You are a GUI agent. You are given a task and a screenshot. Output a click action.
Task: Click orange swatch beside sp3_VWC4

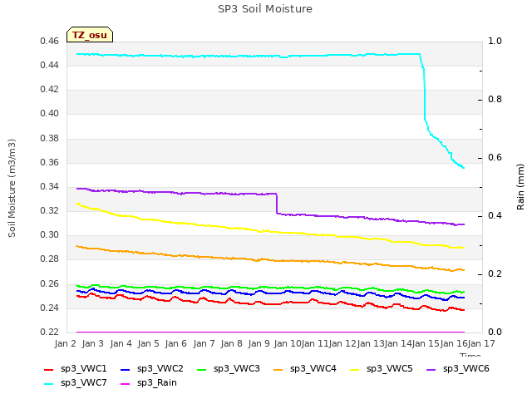tap(278, 370)
